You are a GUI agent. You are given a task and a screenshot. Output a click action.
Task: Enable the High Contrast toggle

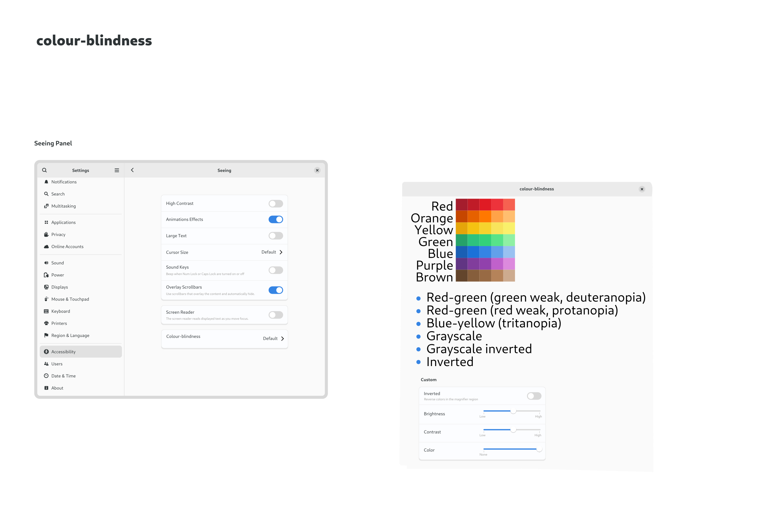pyautogui.click(x=275, y=203)
